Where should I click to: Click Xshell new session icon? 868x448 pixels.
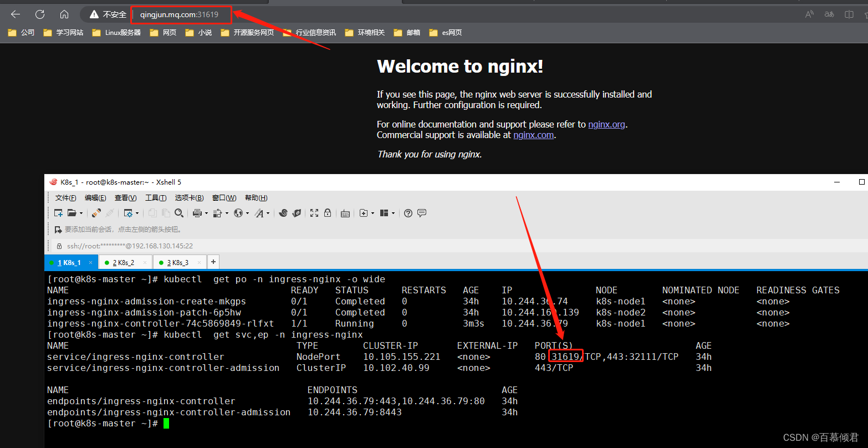click(58, 213)
